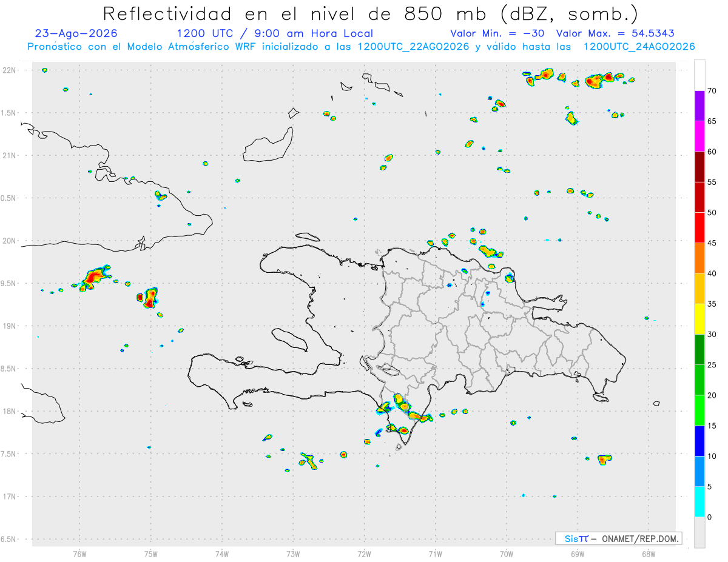This screenshot has height=562, width=728.
Task: Click the '74W' longitude axis label
Action: 222,554
